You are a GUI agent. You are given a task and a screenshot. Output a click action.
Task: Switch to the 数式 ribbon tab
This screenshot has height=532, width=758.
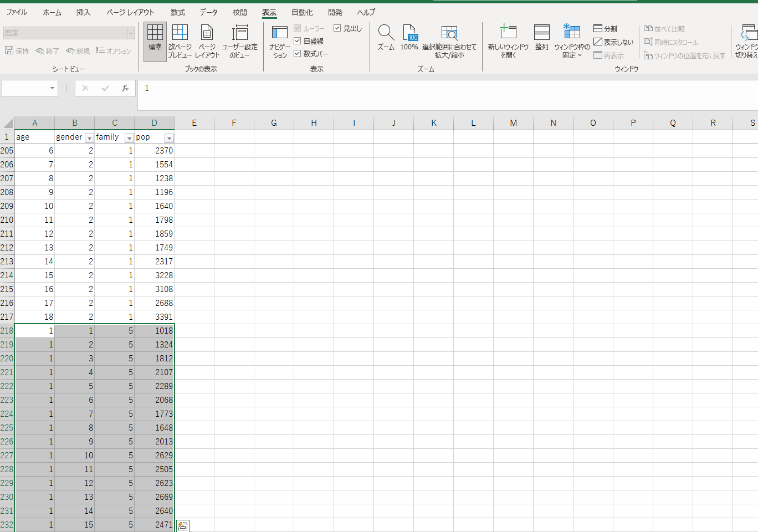tap(178, 12)
